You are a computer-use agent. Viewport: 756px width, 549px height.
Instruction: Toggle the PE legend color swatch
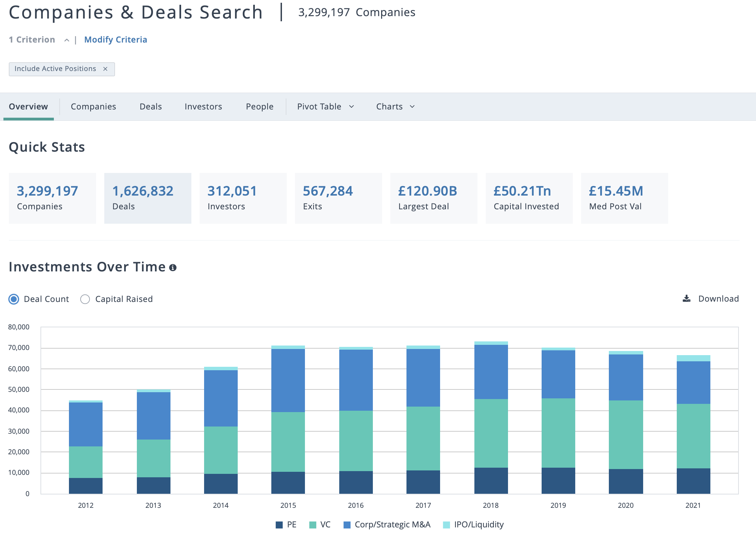point(279,525)
